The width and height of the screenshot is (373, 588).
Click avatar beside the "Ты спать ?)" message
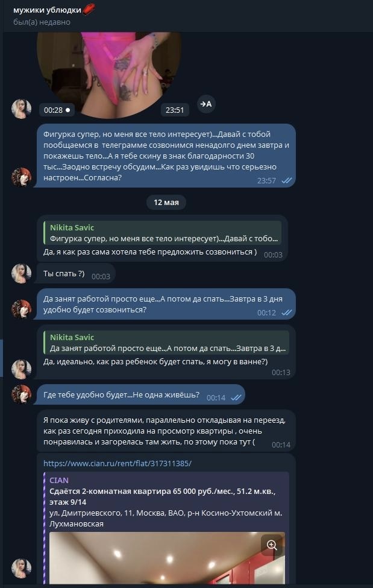coord(21,273)
